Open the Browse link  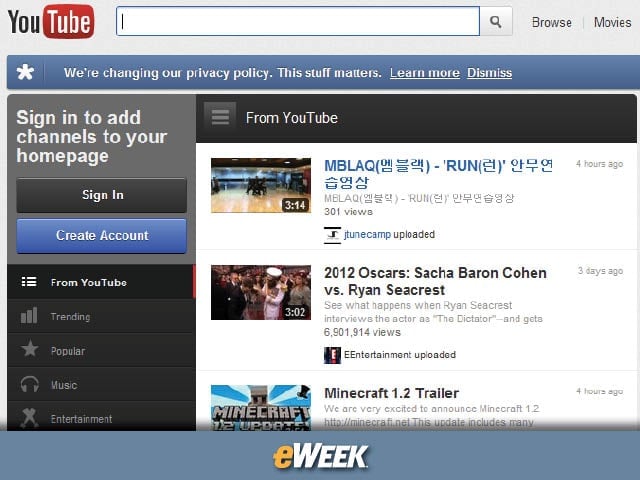coord(551,22)
